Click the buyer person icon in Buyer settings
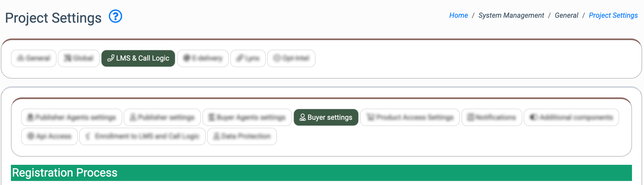The image size is (644, 185). coord(303,117)
